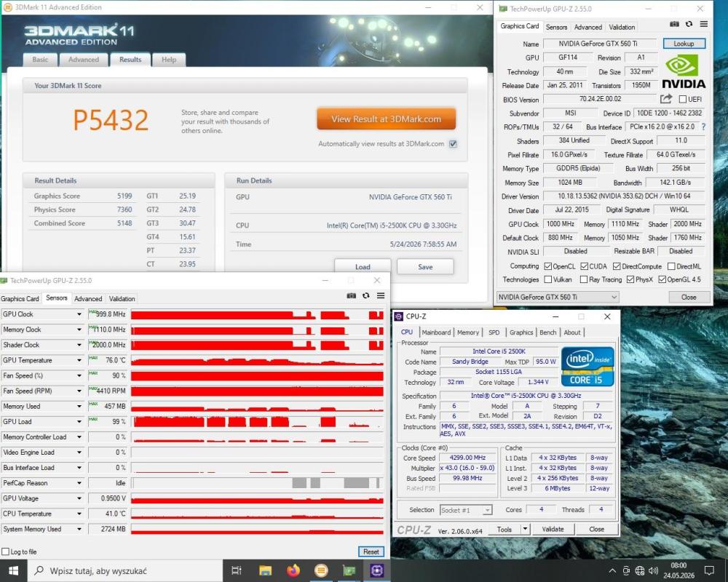Click the network globe tray icon

[x=640, y=571]
